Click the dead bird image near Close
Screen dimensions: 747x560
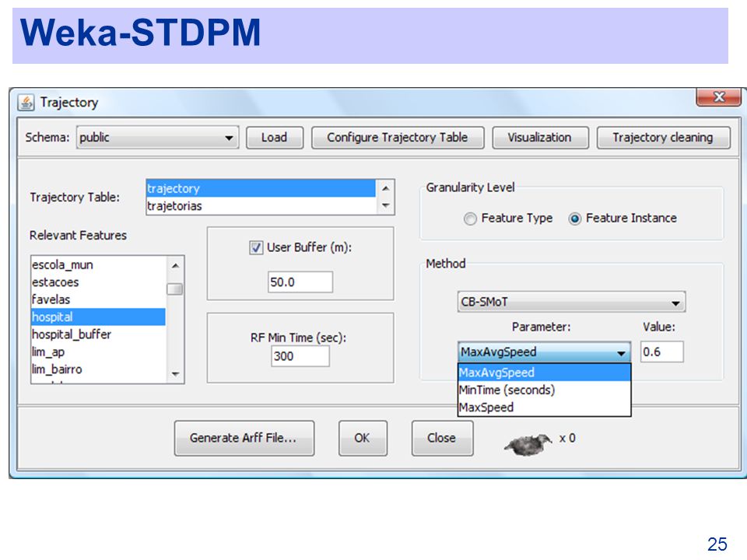(x=528, y=445)
